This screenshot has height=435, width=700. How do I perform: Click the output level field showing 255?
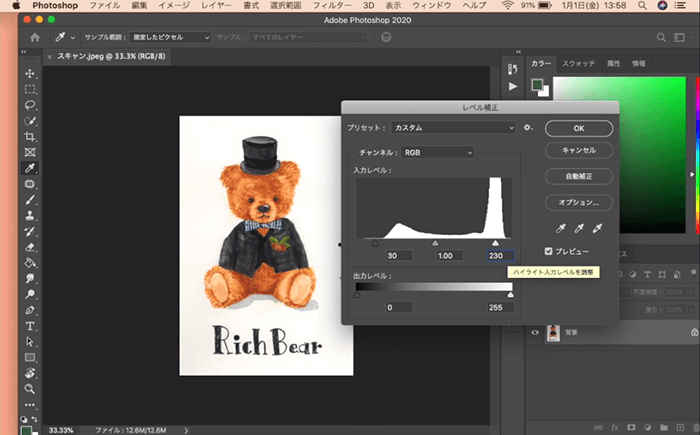pyautogui.click(x=500, y=307)
